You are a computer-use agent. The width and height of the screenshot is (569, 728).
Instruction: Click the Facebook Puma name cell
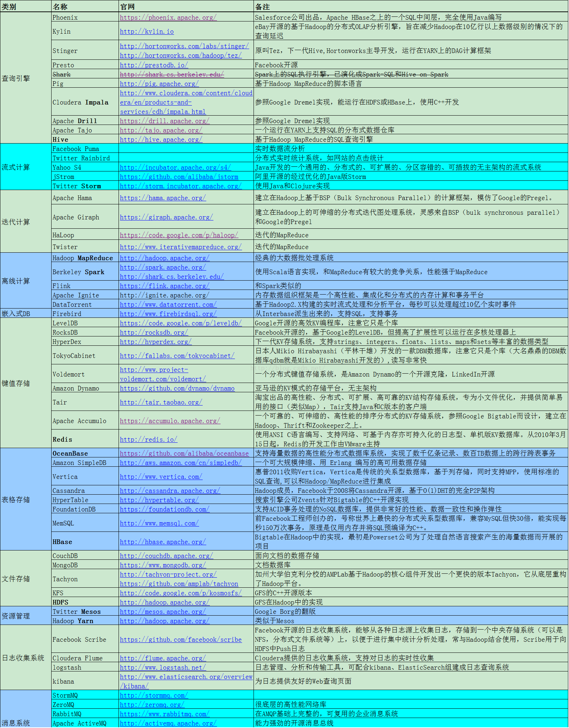[85, 149]
